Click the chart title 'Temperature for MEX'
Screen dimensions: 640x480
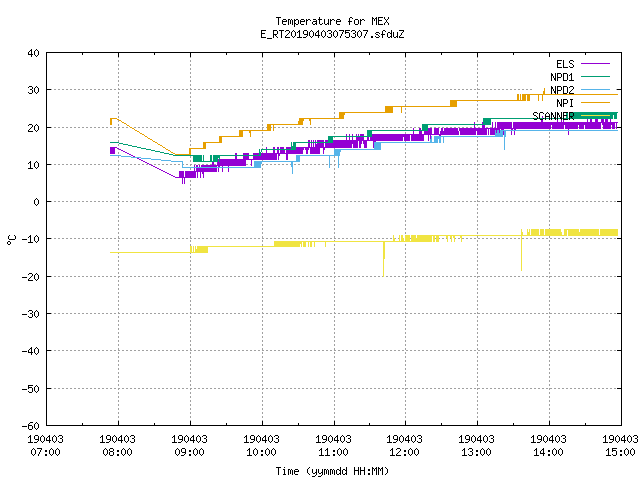[332, 21]
